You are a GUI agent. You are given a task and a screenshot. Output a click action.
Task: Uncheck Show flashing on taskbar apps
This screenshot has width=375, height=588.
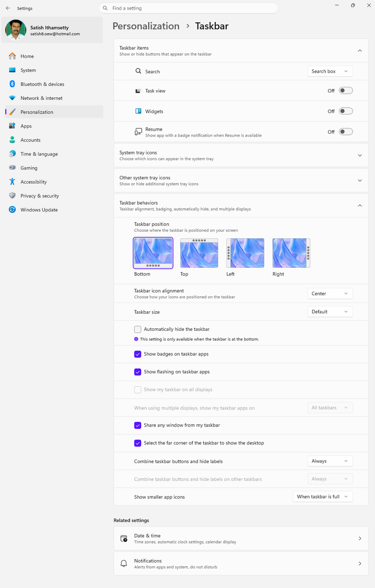pyautogui.click(x=137, y=372)
